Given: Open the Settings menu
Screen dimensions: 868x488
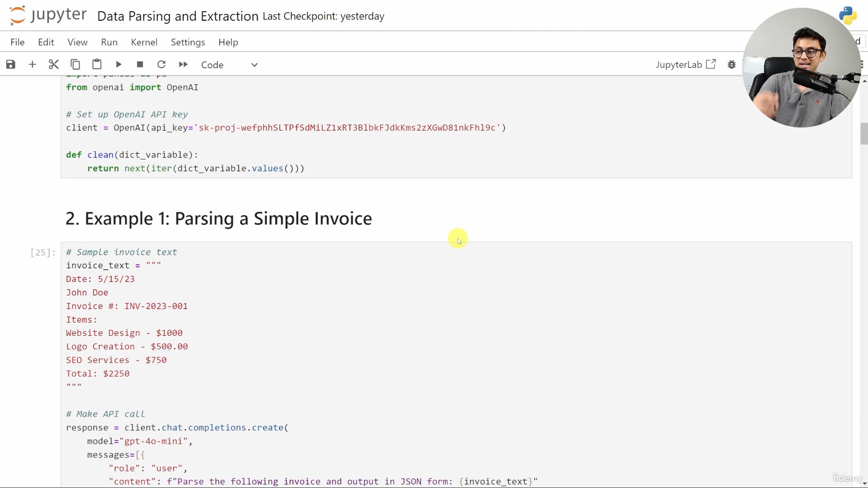Looking at the screenshot, I should 188,42.
